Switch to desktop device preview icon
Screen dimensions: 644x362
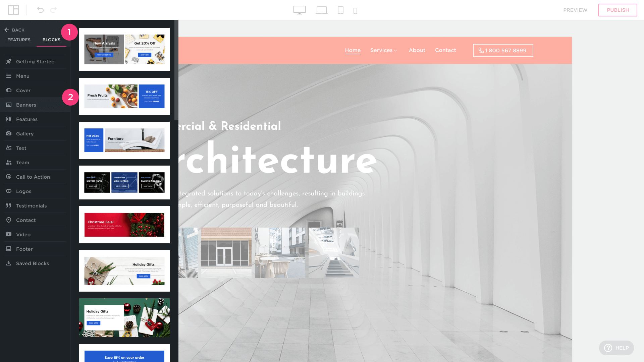299,10
